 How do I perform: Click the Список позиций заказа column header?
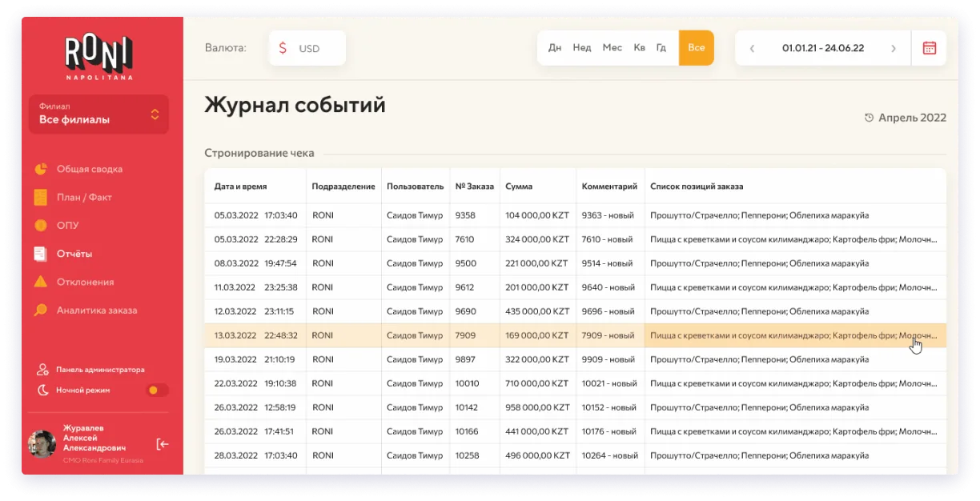pyautogui.click(x=697, y=186)
